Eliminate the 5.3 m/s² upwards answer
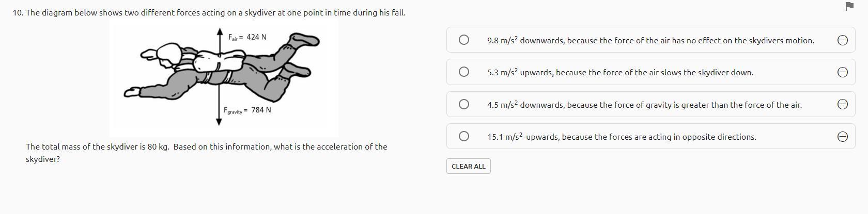 point(842,73)
